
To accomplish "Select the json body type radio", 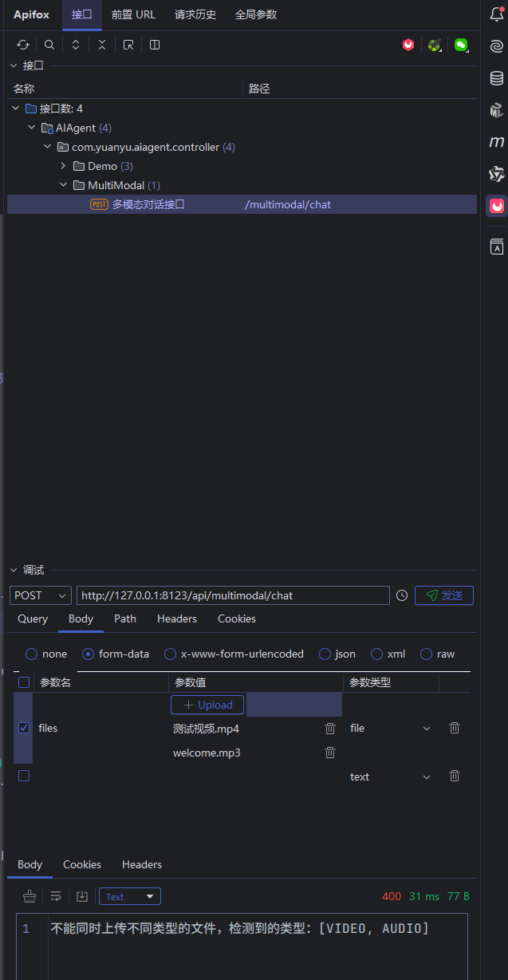I will (325, 654).
